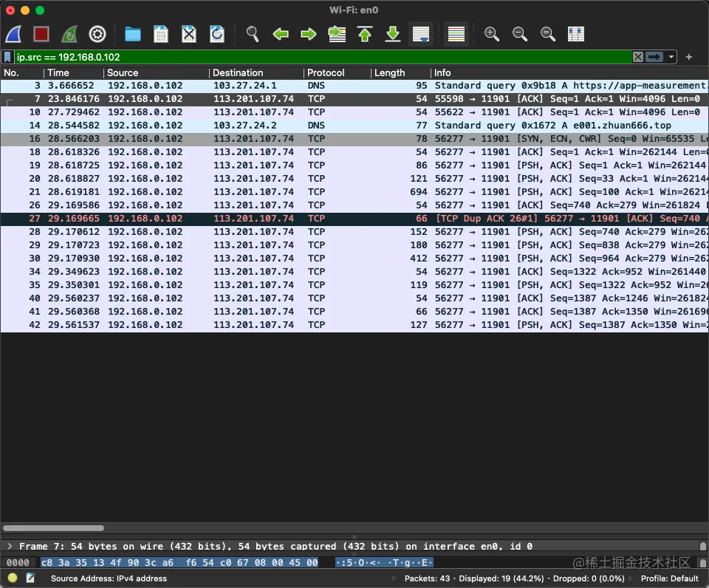This screenshot has width=709, height=588.
Task: Select packet 14 zhuan666.top DNS query
Action: (x=354, y=126)
